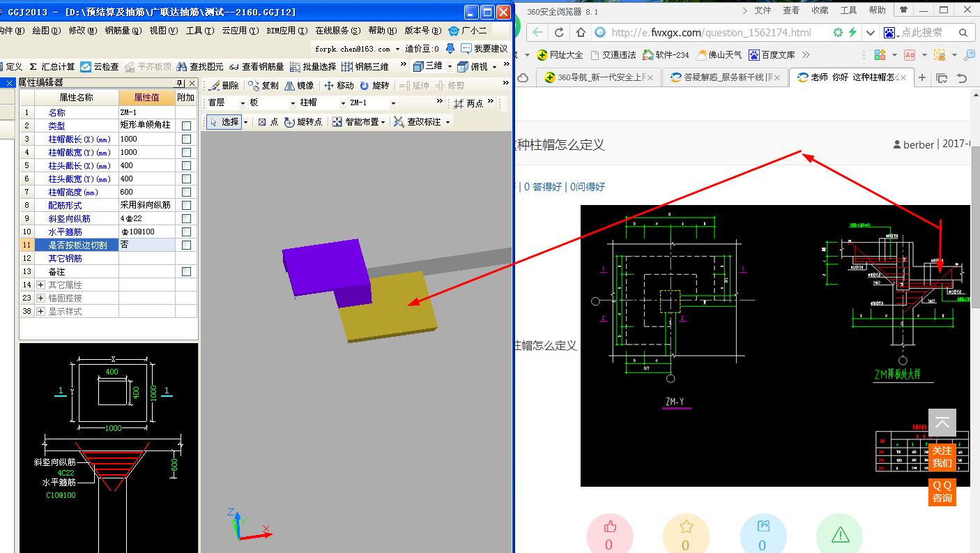Viewport: 980px width, 553px height.
Task: Open the browser 收藏 menu
Action: pos(820,10)
